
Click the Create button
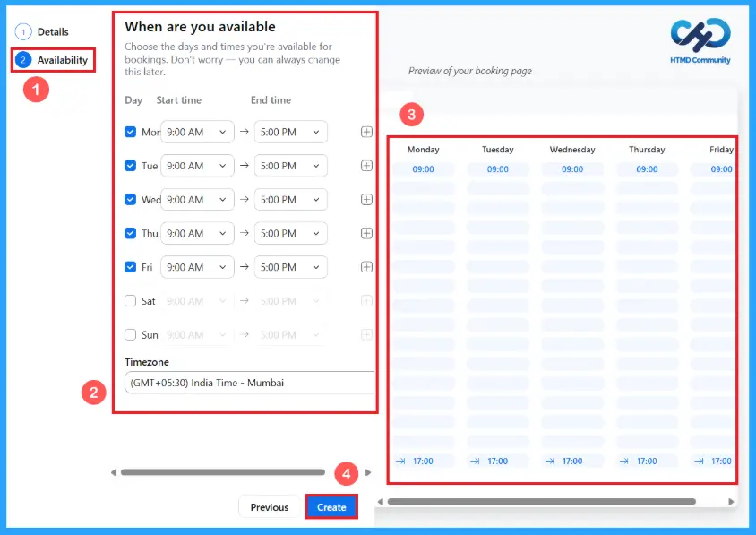331,507
